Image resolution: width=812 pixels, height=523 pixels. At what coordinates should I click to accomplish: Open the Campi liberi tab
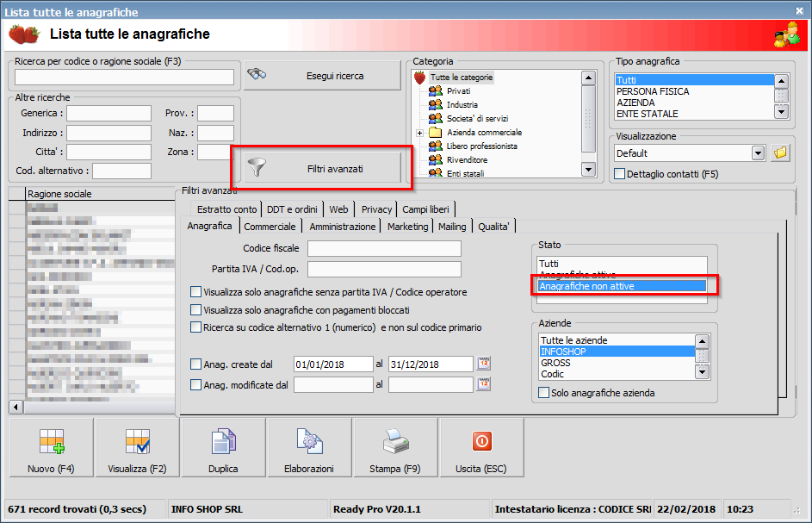[425, 209]
